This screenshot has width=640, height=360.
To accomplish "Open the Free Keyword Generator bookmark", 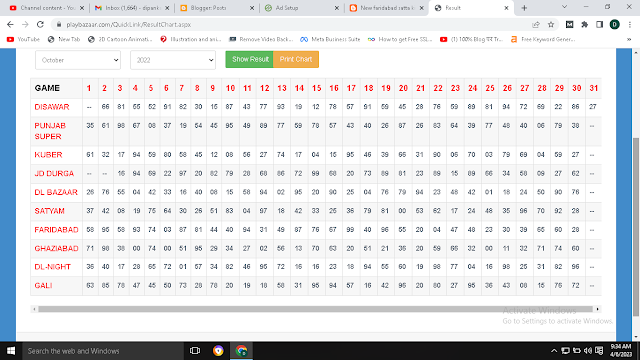I will (x=543, y=39).
